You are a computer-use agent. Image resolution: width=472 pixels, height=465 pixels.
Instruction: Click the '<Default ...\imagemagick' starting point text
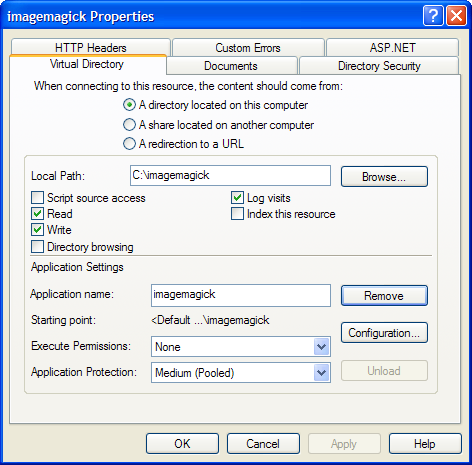[210, 320]
